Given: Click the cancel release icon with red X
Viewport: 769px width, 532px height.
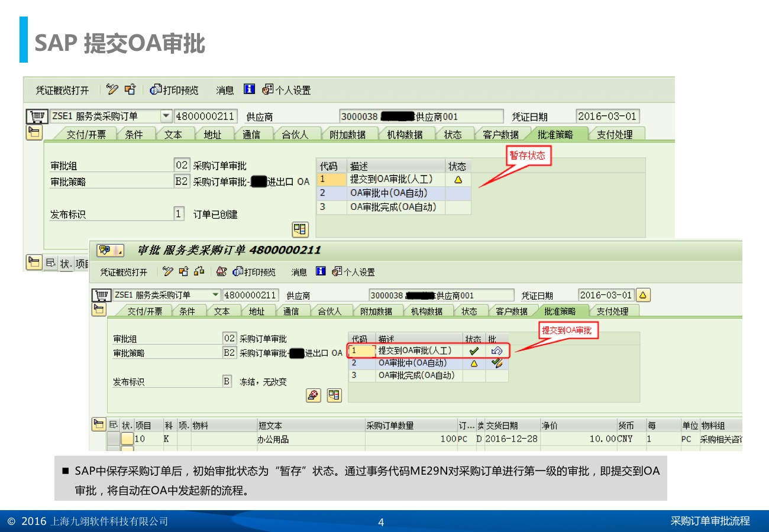Looking at the screenshot, I should [314, 395].
